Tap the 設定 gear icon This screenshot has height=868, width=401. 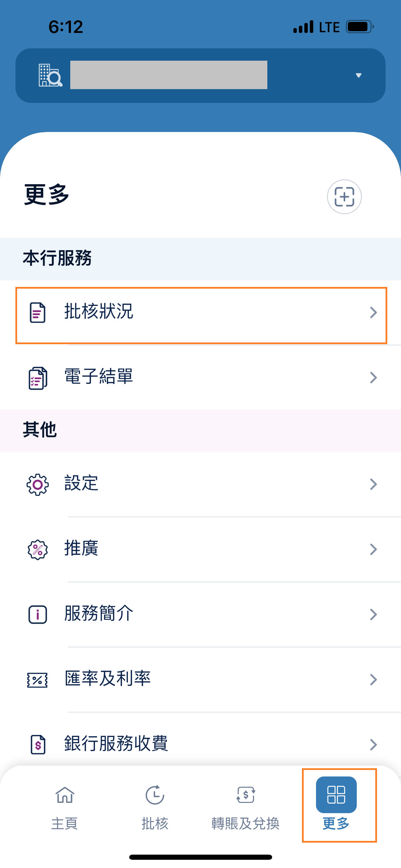pos(38,484)
